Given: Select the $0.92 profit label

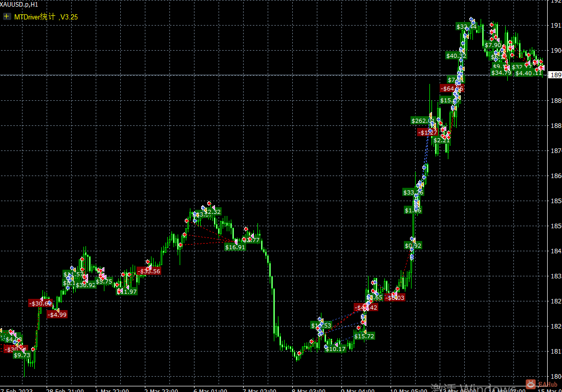Looking at the screenshot, I should [x=413, y=246].
